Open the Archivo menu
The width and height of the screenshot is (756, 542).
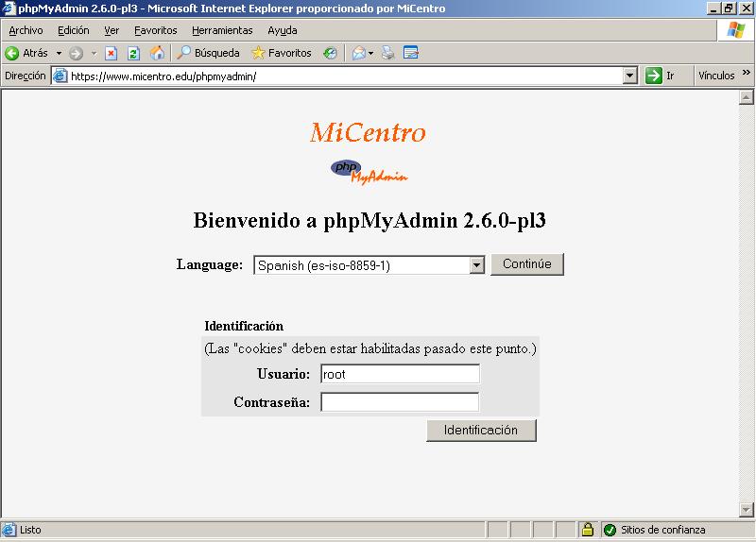(26, 30)
